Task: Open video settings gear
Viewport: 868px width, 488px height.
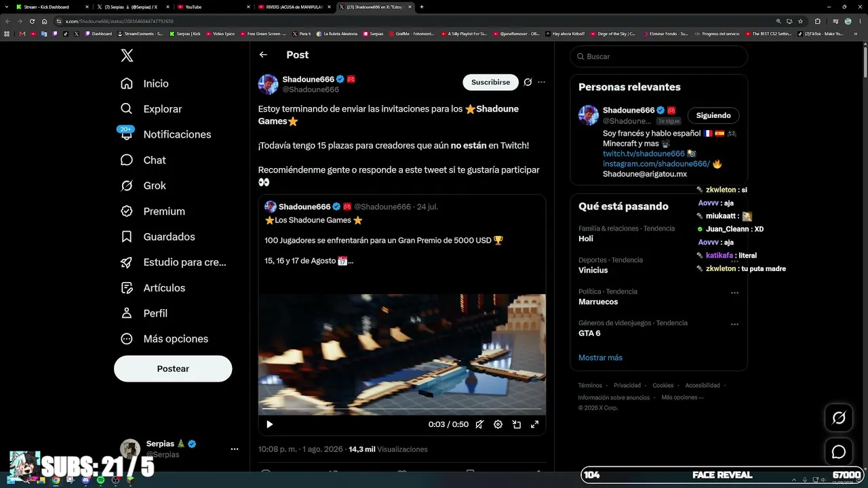Action: (498, 424)
